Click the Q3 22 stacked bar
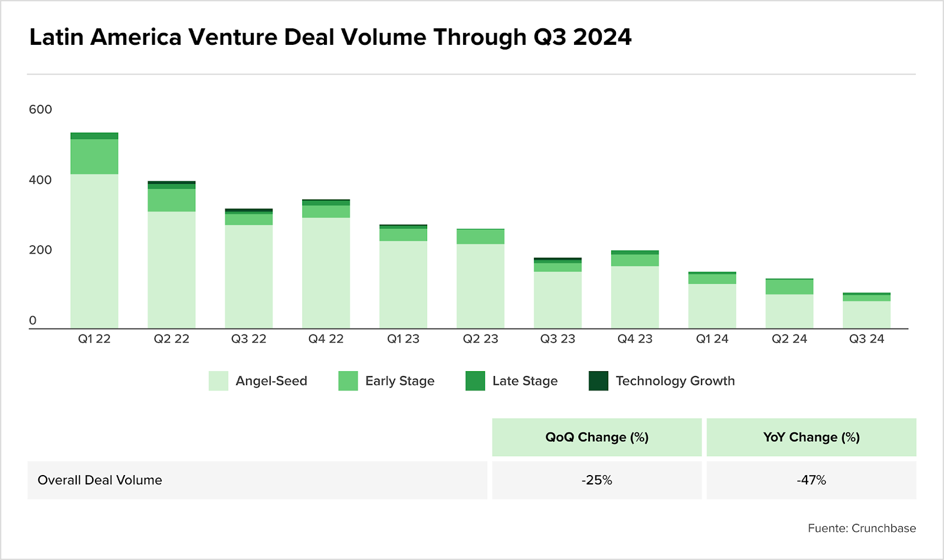Screen dimensions: 944x560 (x=249, y=271)
